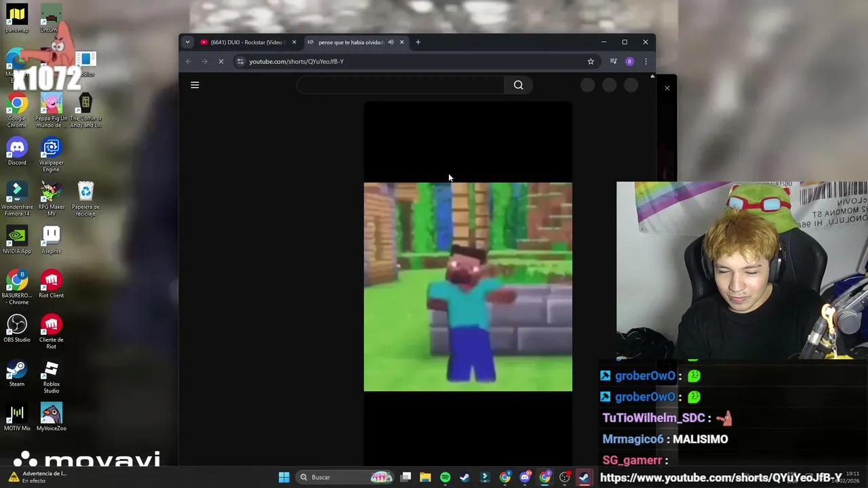
Task: Open the Windows Start menu
Action: (x=284, y=477)
